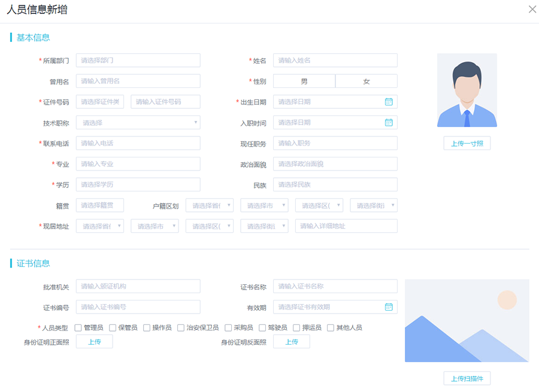Screen dimensions: 539x392
Task: Check the 管理员 personnel type checkbox
Action: [x=78, y=328]
